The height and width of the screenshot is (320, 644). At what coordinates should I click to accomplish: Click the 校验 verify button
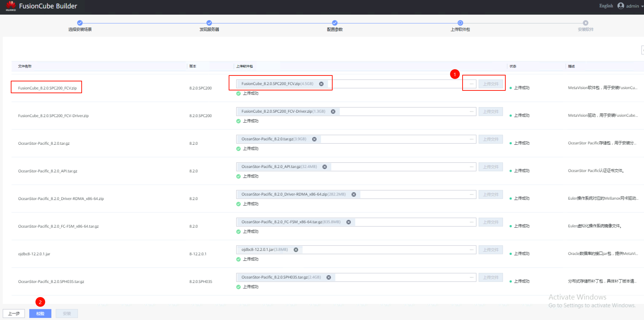click(x=40, y=313)
